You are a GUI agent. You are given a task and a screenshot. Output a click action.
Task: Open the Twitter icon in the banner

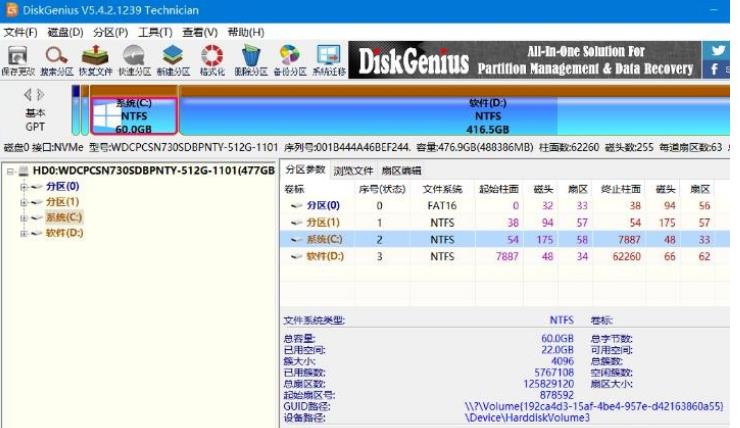pos(718,50)
